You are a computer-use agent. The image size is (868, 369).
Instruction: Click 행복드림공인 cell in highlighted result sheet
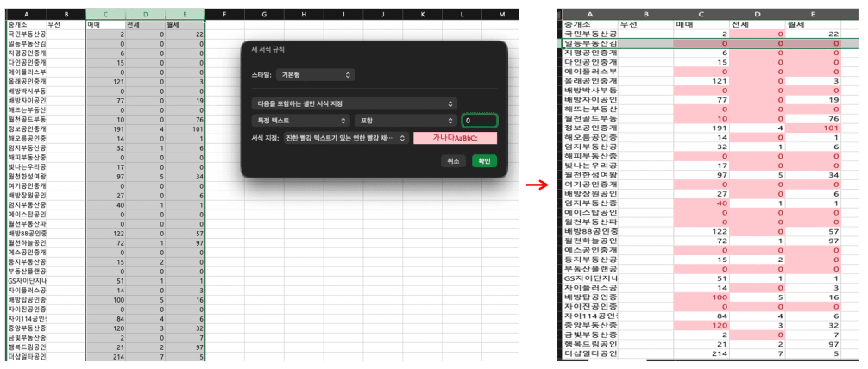[x=591, y=344]
